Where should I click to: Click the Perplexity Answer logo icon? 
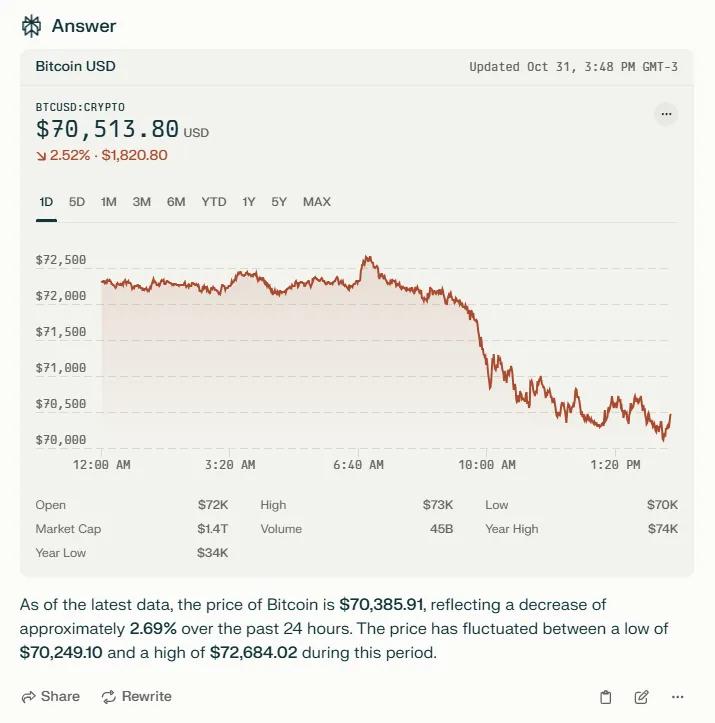(31, 26)
